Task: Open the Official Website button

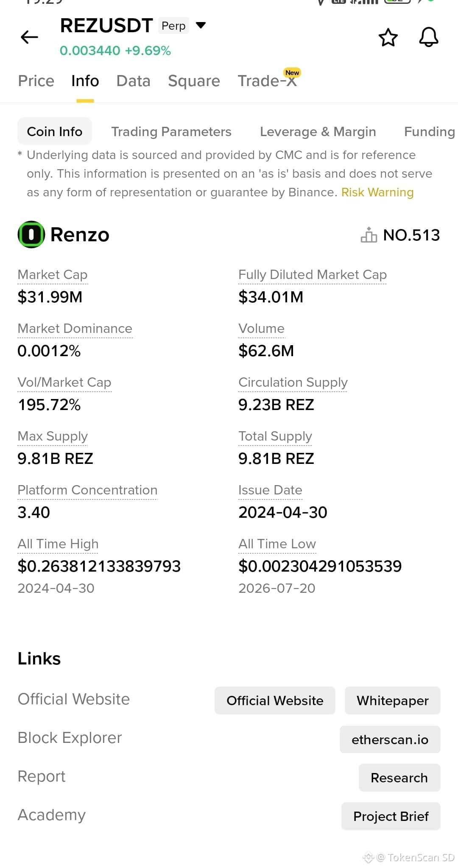Action: (x=275, y=701)
